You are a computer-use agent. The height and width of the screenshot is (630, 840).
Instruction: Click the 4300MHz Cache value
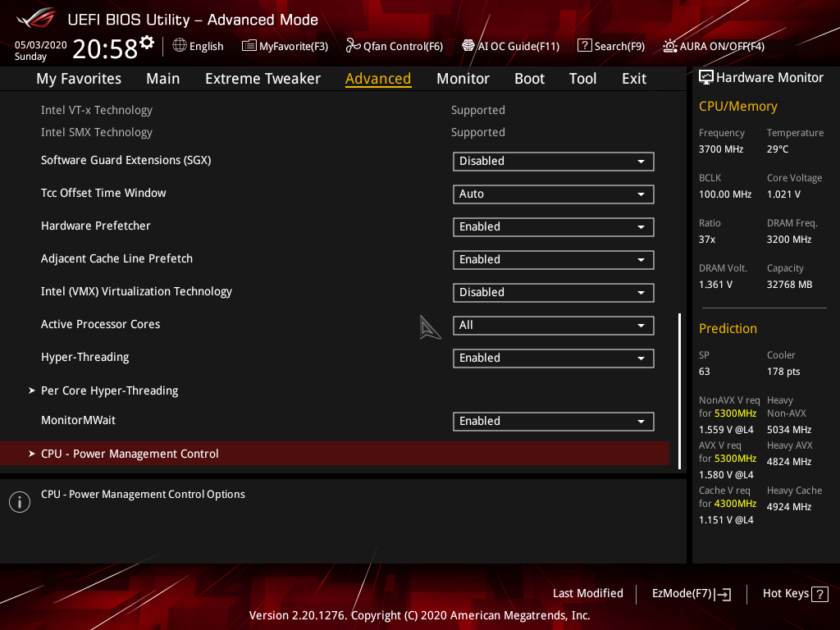(x=736, y=504)
